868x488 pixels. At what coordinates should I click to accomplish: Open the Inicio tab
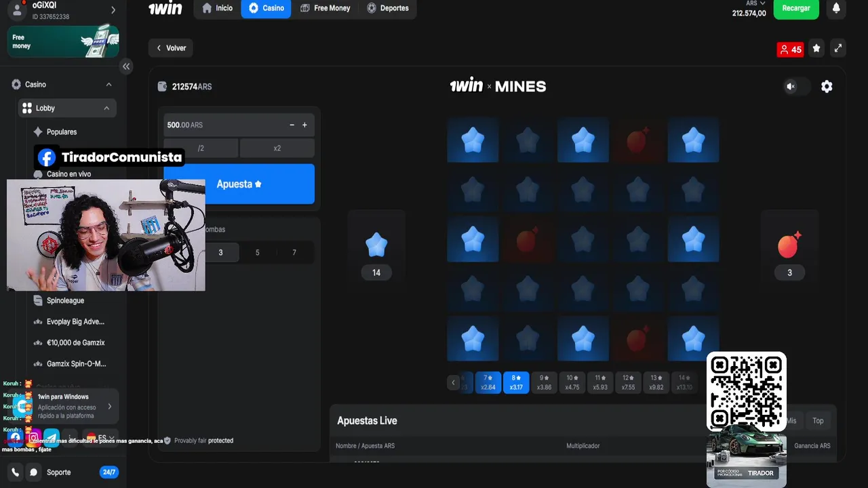click(217, 8)
